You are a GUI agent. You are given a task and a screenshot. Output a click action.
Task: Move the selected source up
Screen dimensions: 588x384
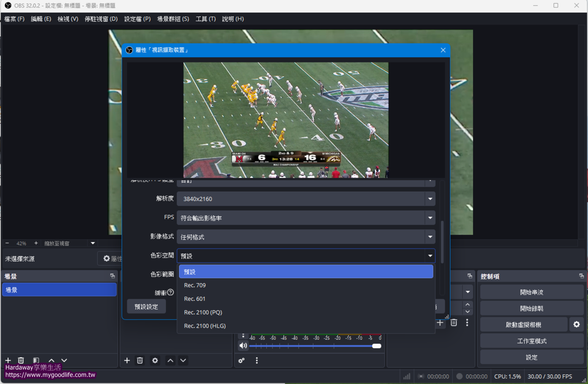pos(170,360)
